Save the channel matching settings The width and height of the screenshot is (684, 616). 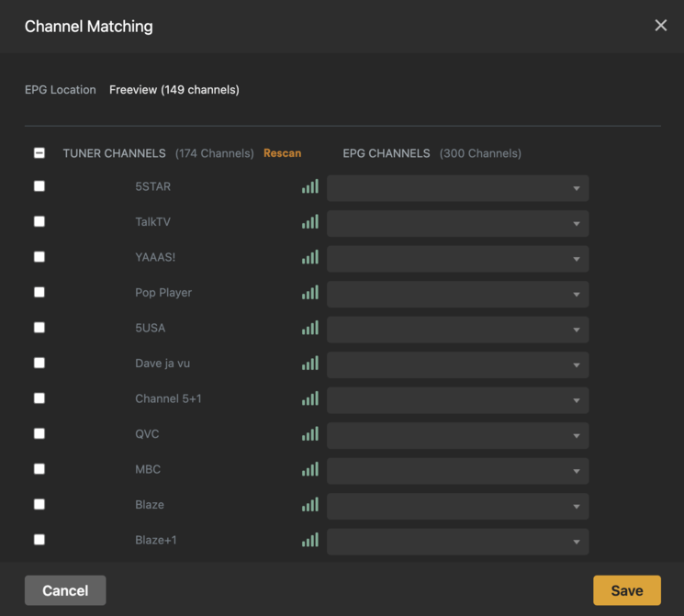click(x=626, y=590)
